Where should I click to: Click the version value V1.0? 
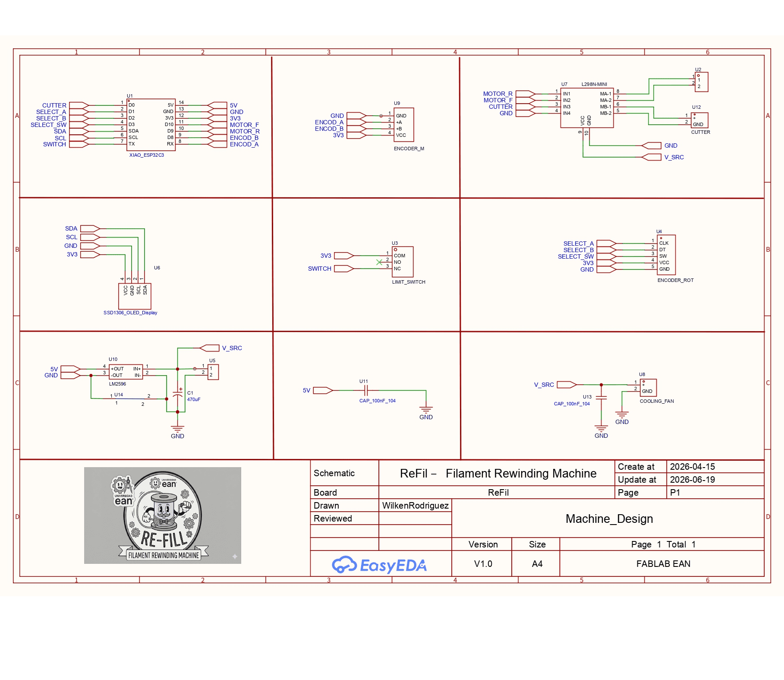[x=483, y=564]
